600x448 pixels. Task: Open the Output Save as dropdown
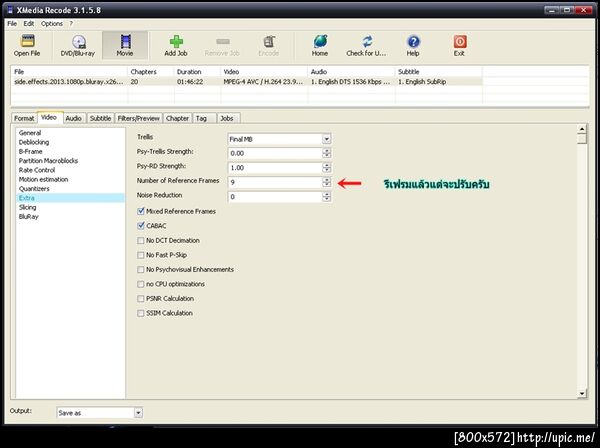[138, 413]
